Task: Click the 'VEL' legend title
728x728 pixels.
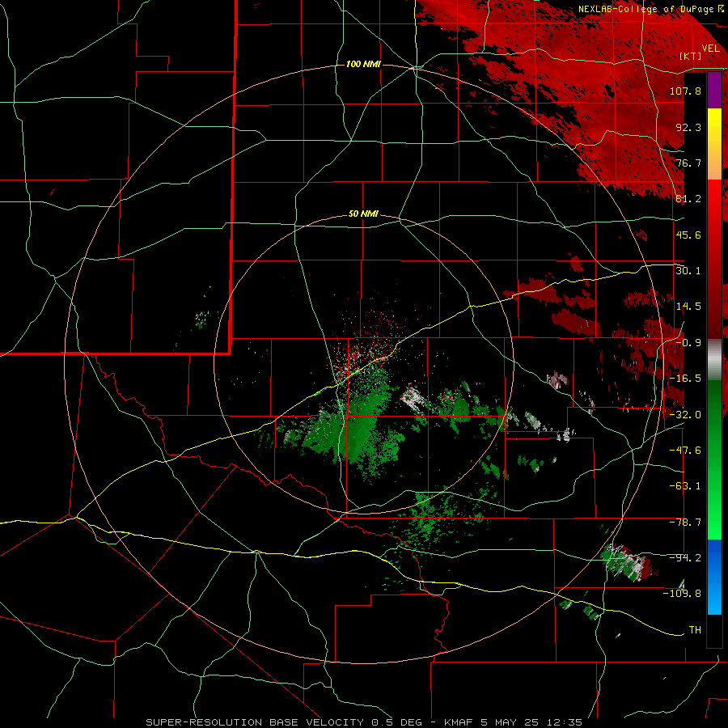Action: 710,49
